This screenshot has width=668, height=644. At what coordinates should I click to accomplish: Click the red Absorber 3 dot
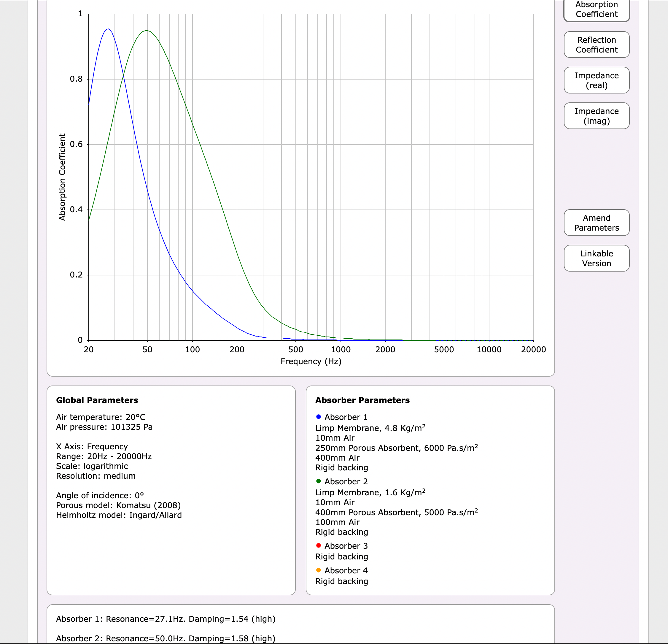click(318, 545)
